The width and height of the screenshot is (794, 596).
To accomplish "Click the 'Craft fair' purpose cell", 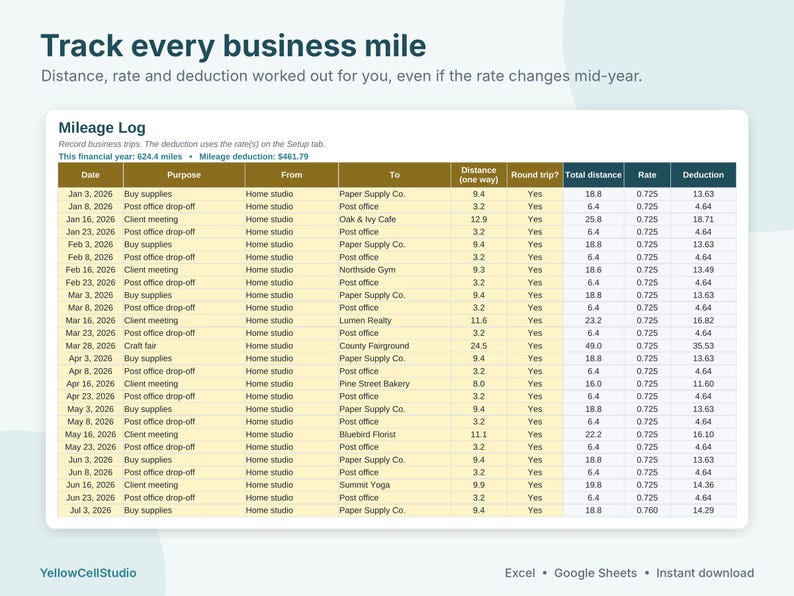I will (184, 346).
